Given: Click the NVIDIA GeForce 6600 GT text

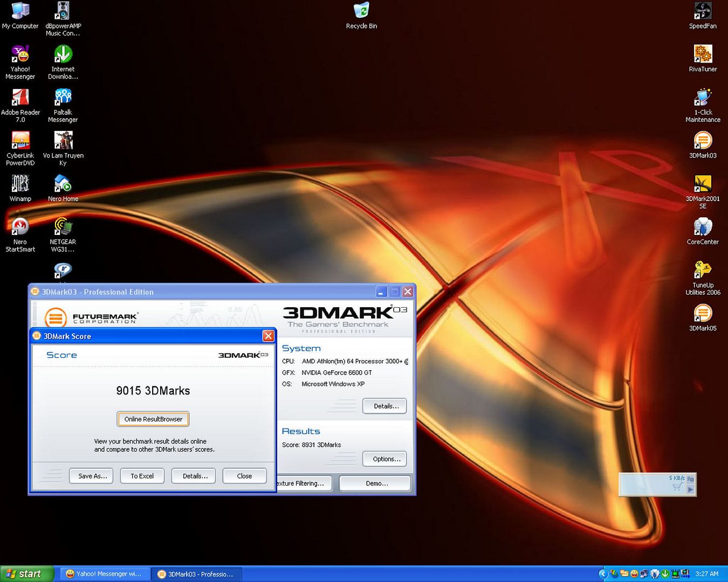Looking at the screenshot, I should [x=336, y=372].
